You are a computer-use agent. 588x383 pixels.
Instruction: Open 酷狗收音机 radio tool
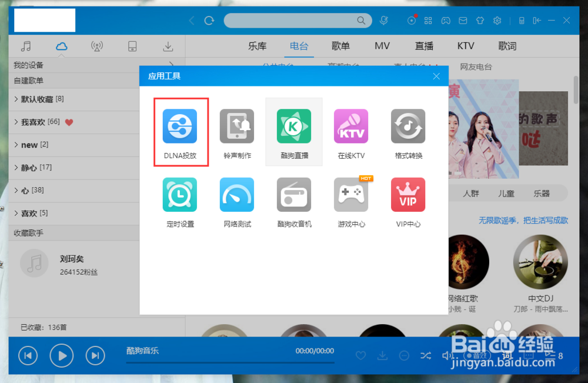point(294,202)
